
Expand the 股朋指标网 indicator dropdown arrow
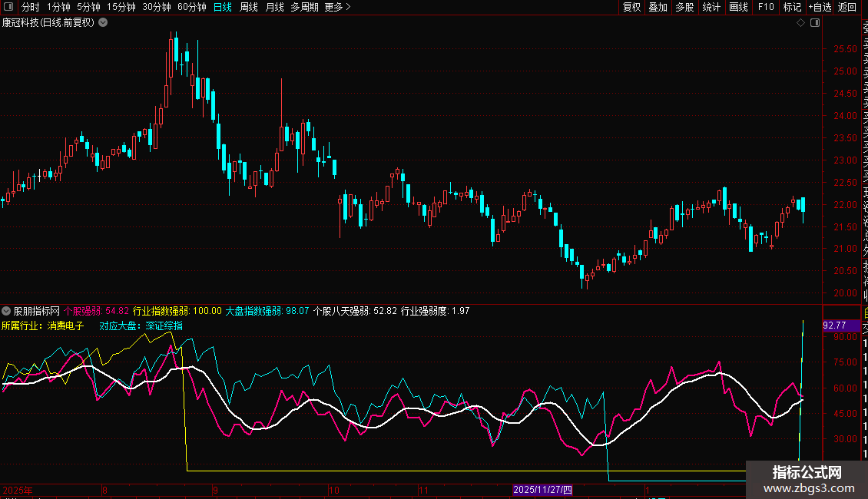[x=6, y=312]
